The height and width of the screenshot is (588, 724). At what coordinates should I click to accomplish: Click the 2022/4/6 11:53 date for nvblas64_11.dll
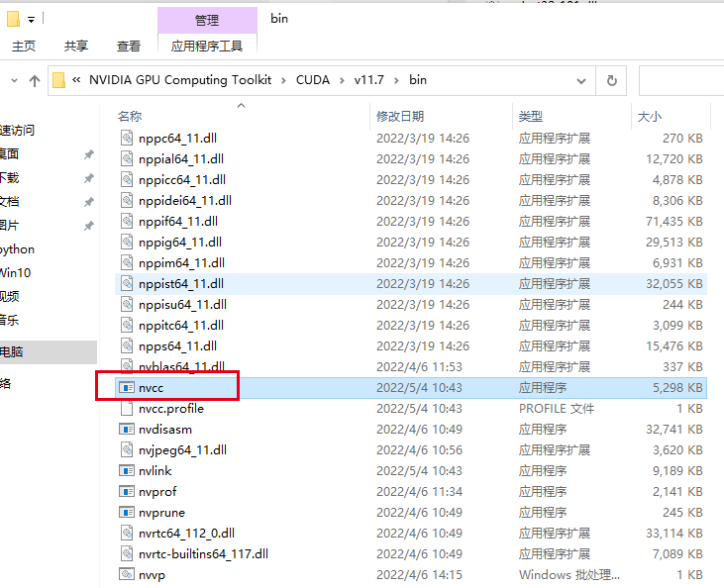419,367
